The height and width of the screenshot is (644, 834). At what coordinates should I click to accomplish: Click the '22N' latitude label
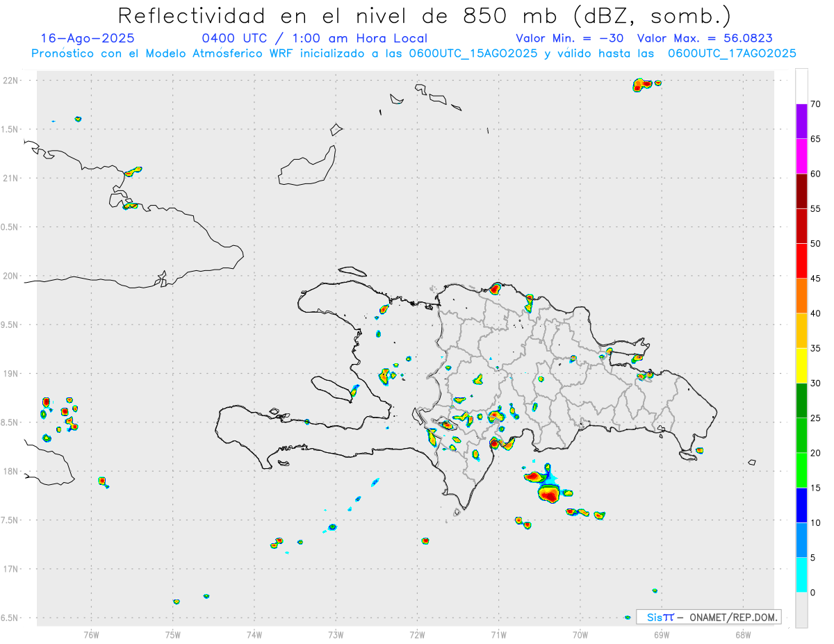pyautogui.click(x=12, y=81)
